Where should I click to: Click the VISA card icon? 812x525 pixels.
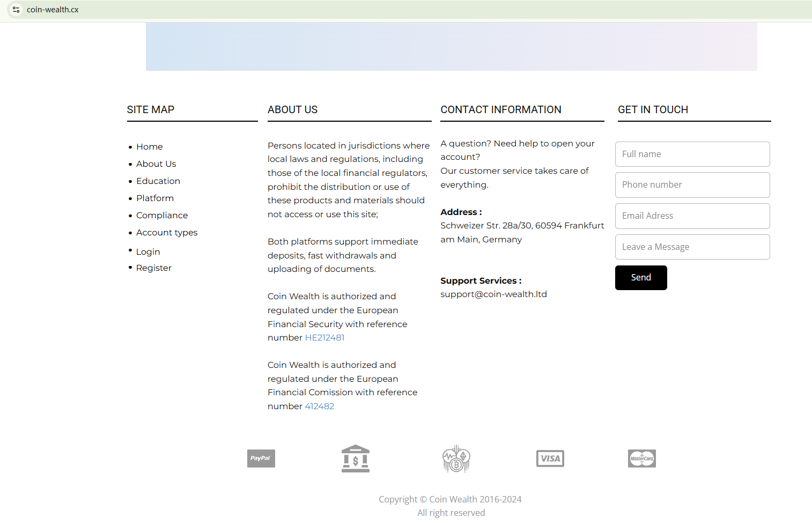pyautogui.click(x=550, y=459)
